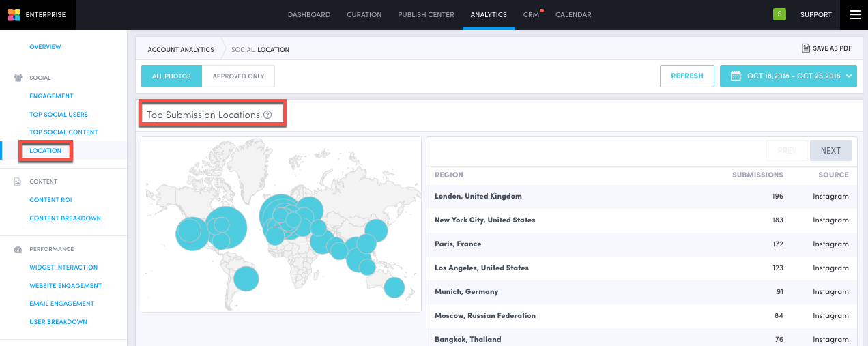This screenshot has width=868, height=346.
Task: Go to the Publish Center tab
Action: click(426, 15)
